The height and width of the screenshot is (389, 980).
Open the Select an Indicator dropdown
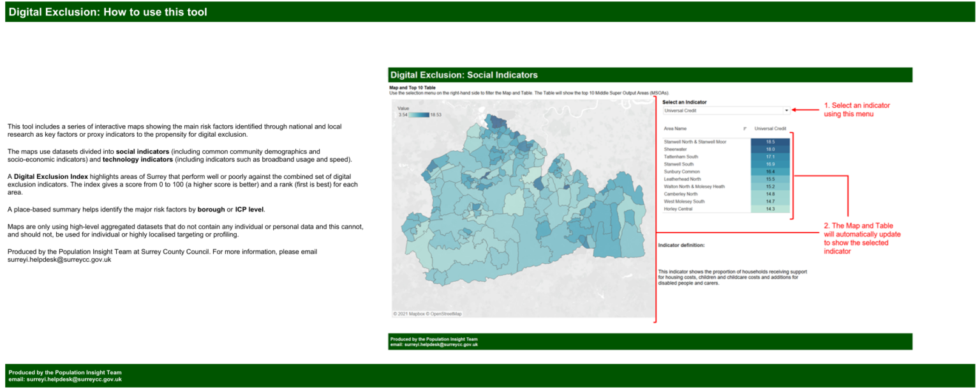(720, 110)
